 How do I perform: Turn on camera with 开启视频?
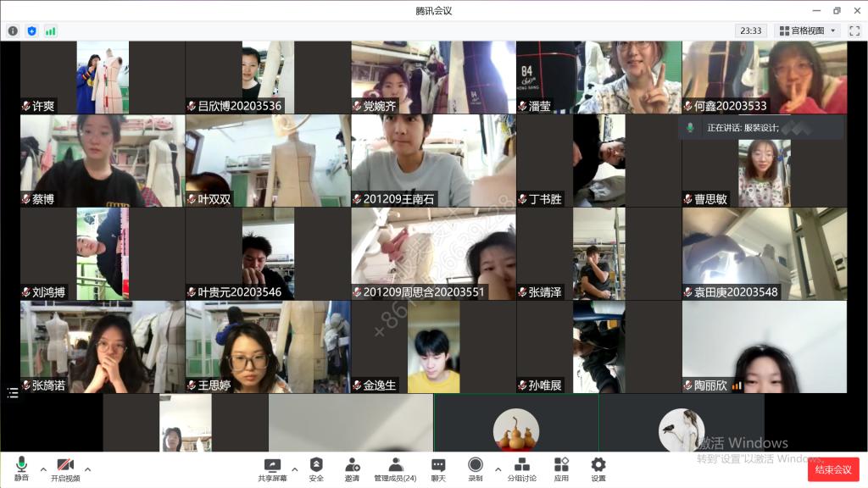coord(65,469)
